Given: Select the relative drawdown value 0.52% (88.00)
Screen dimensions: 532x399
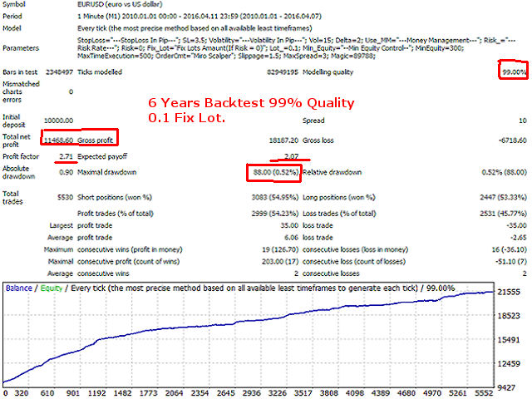Looking at the screenshot, I should 505,172.
